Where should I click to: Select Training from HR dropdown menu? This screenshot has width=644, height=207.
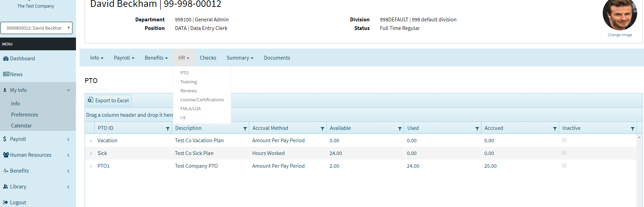coord(188,82)
